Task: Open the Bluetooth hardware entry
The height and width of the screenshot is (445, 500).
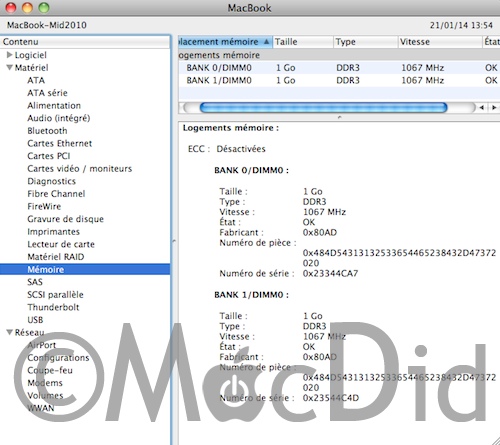Action: 47,131
